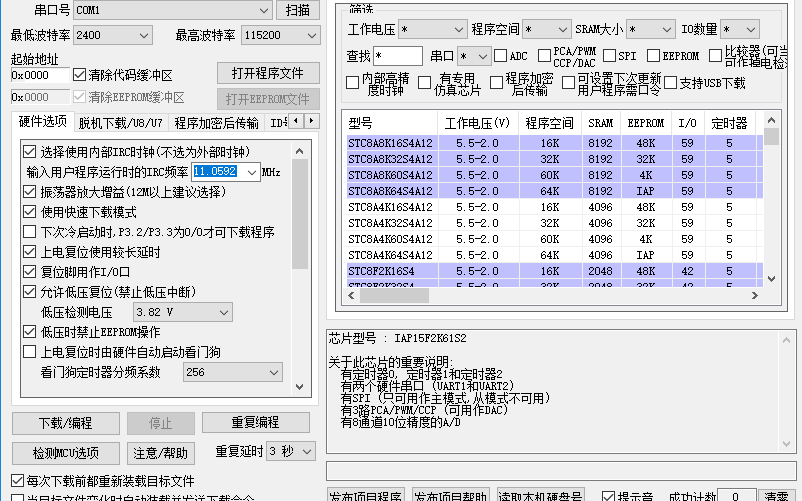Select row STC8A4K32S4A12
802x501 pixels.
(x=554, y=223)
